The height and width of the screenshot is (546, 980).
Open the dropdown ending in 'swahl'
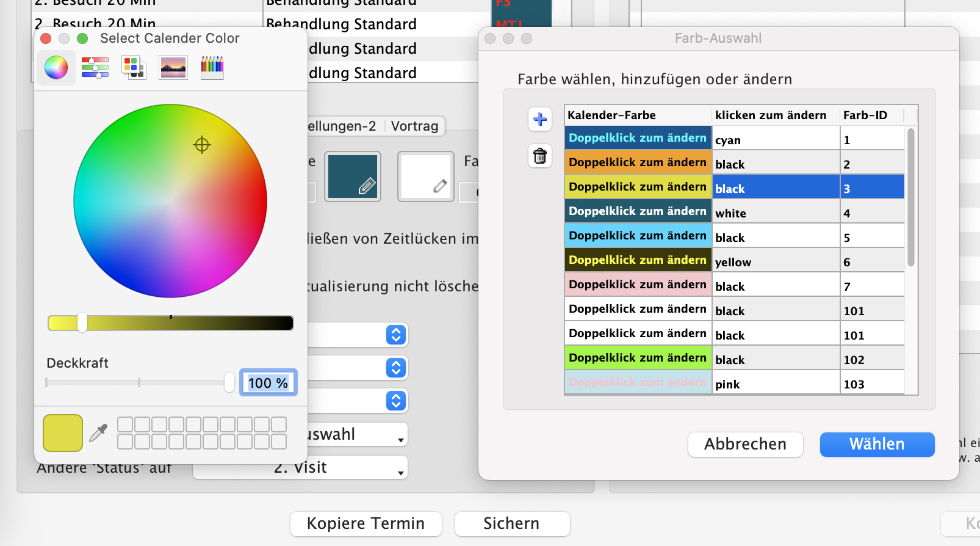click(x=357, y=435)
